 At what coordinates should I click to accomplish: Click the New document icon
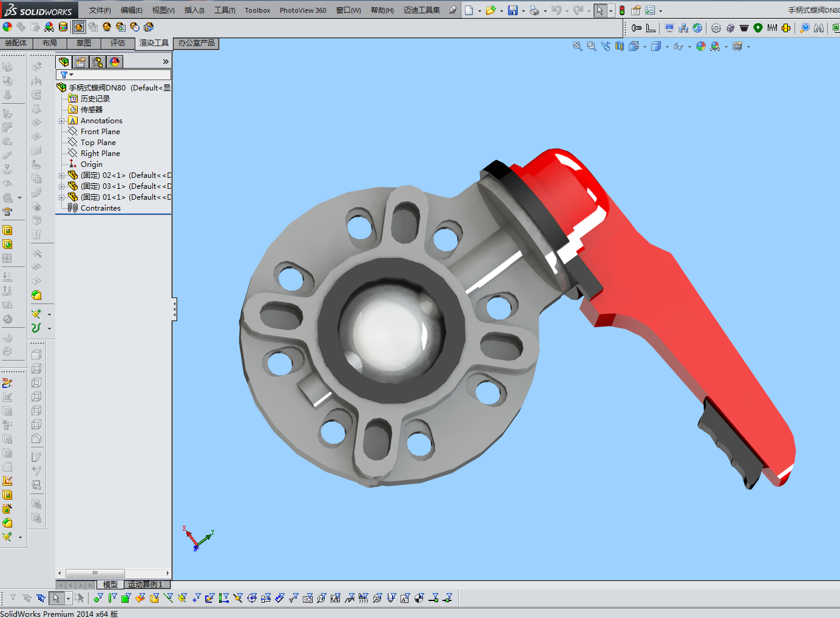click(x=469, y=10)
